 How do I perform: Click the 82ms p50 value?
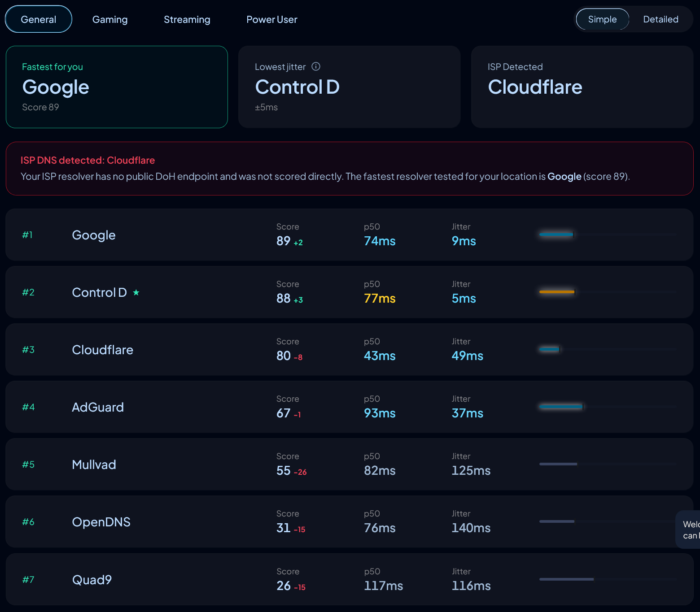point(380,471)
